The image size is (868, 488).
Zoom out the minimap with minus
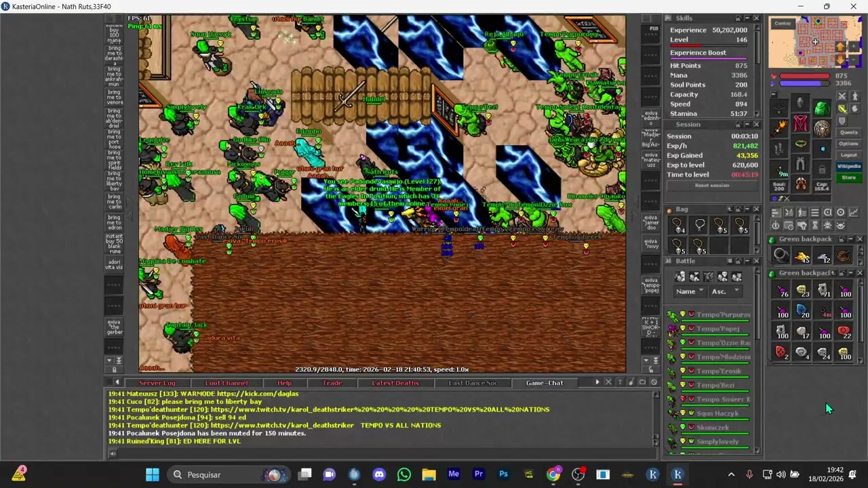[854, 60]
